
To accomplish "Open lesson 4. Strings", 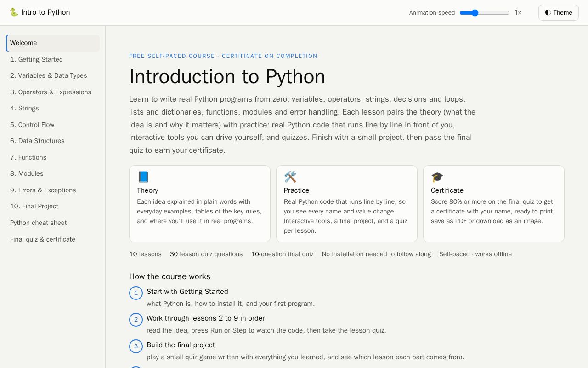I will (52, 108).
